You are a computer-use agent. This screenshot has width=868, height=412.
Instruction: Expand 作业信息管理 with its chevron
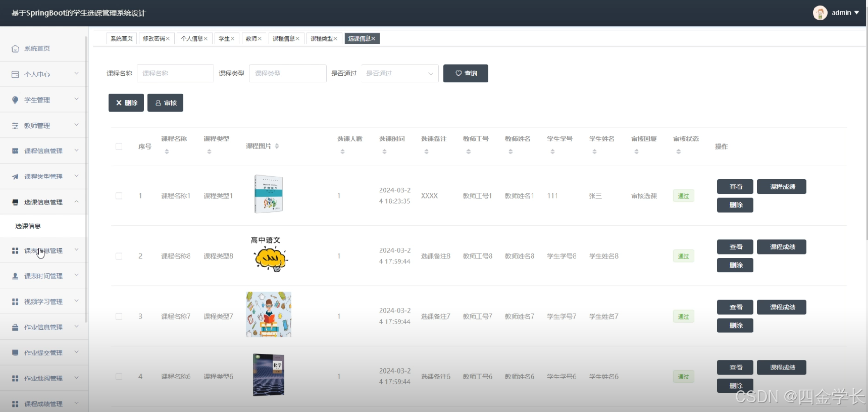click(x=76, y=327)
